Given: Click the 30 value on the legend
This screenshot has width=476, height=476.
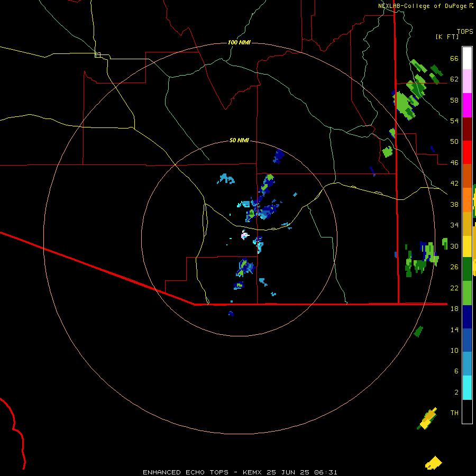Looking at the screenshot, I should 454,246.
